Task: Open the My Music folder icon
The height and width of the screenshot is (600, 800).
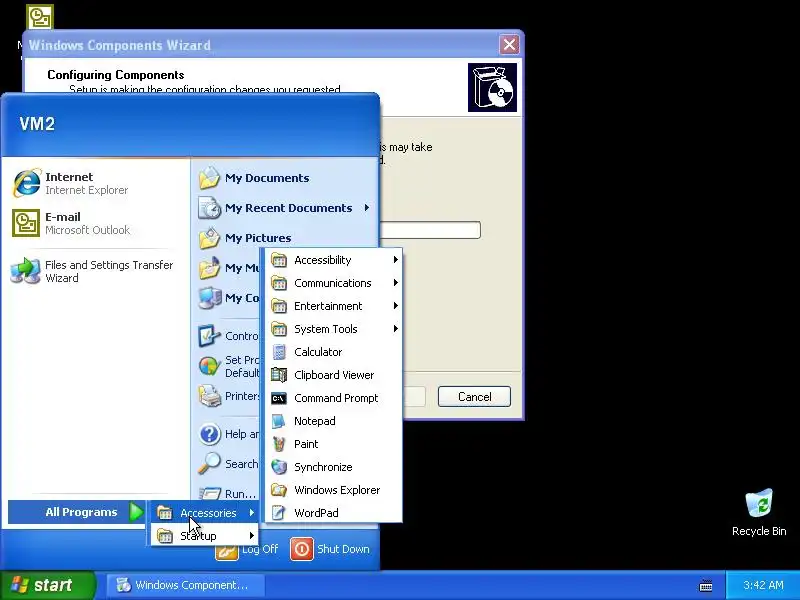Action: tap(209, 268)
